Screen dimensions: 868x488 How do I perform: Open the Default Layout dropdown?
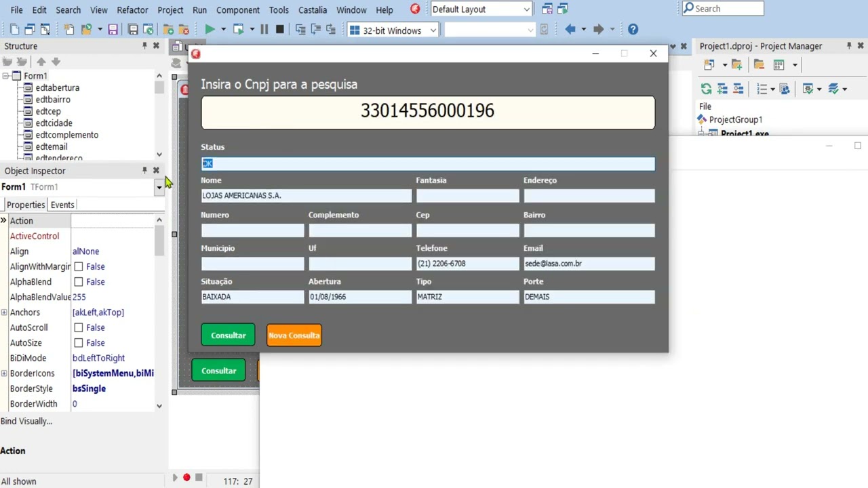[x=526, y=9]
